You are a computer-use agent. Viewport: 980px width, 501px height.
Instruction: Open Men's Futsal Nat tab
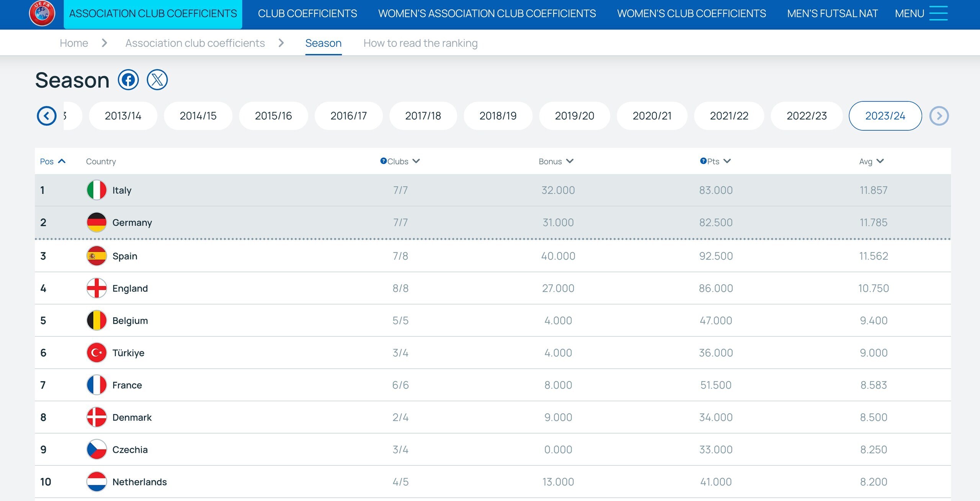(832, 14)
